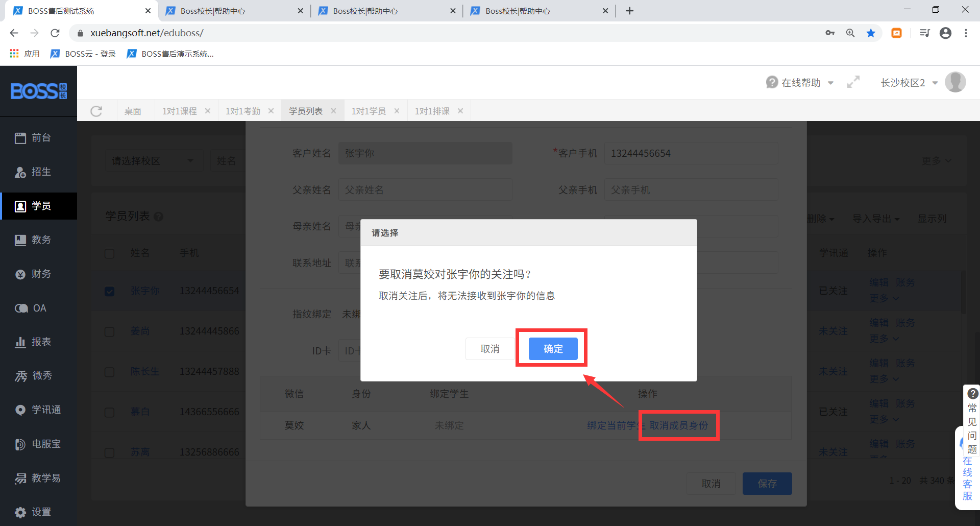
Task: Open the 电服宝 sidebar section
Action: 38,444
